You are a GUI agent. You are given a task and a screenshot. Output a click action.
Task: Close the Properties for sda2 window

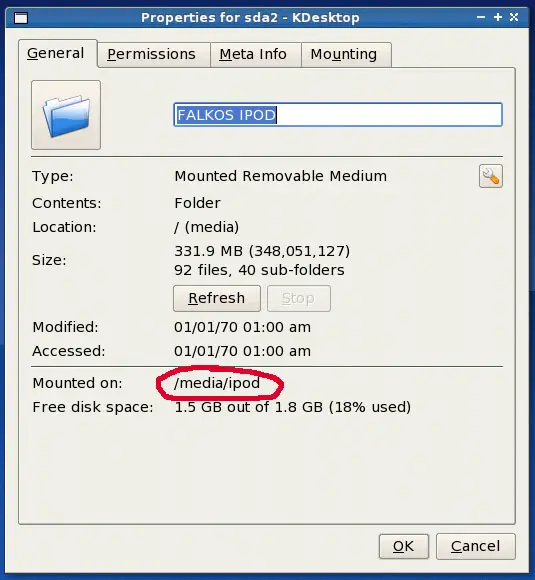(x=514, y=17)
